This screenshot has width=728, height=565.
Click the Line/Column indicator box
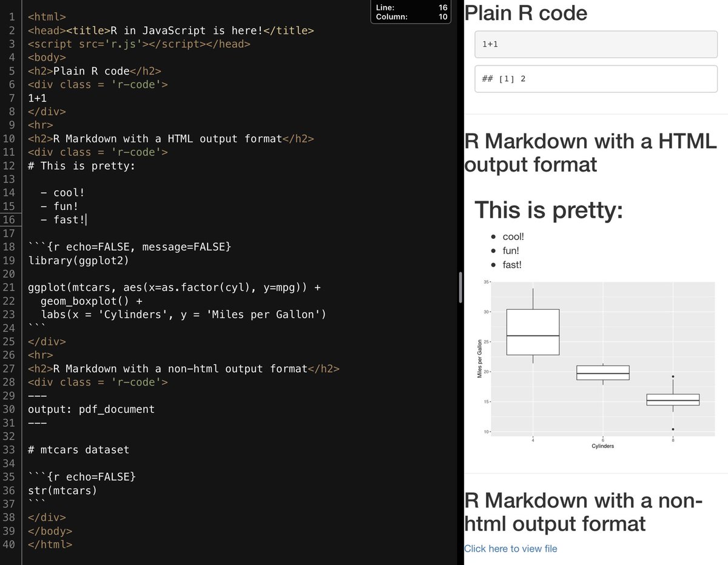click(x=411, y=12)
